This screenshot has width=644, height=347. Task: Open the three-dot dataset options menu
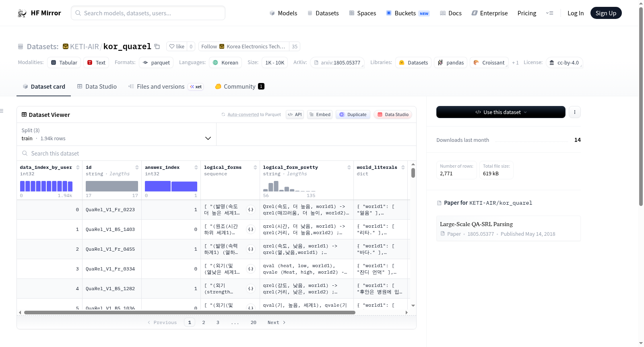tap(575, 112)
